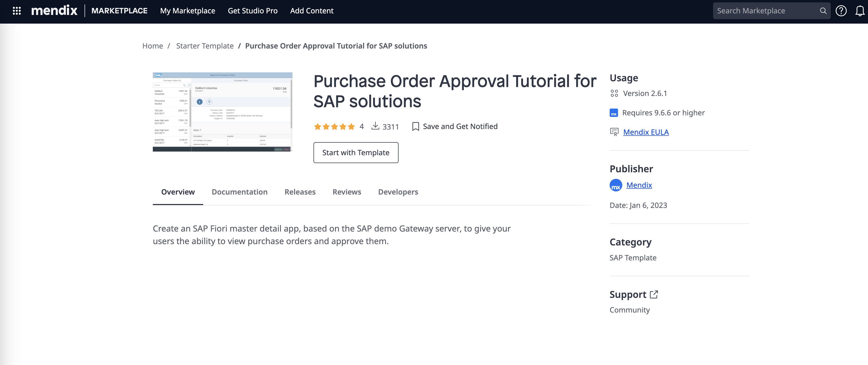Click the rating count 4

click(x=362, y=126)
